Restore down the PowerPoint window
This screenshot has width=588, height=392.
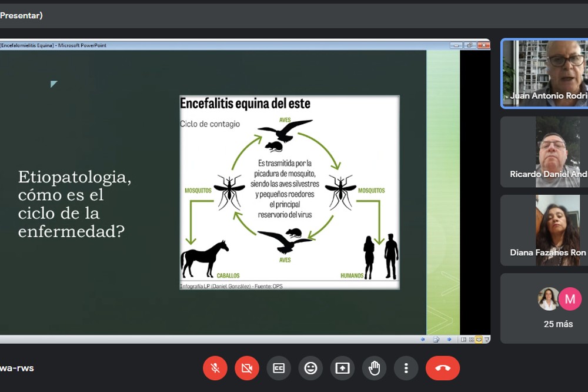pos(470,45)
